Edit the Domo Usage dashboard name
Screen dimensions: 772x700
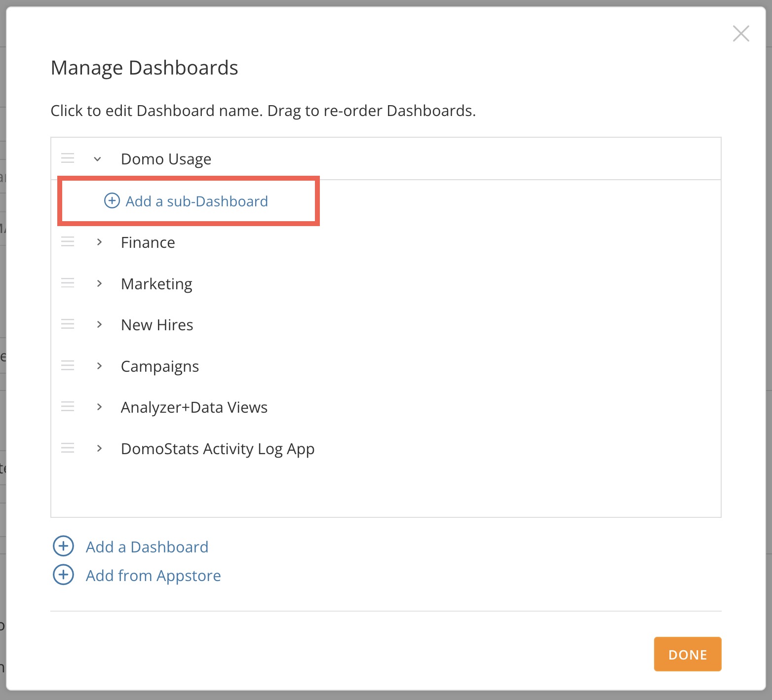(x=166, y=159)
